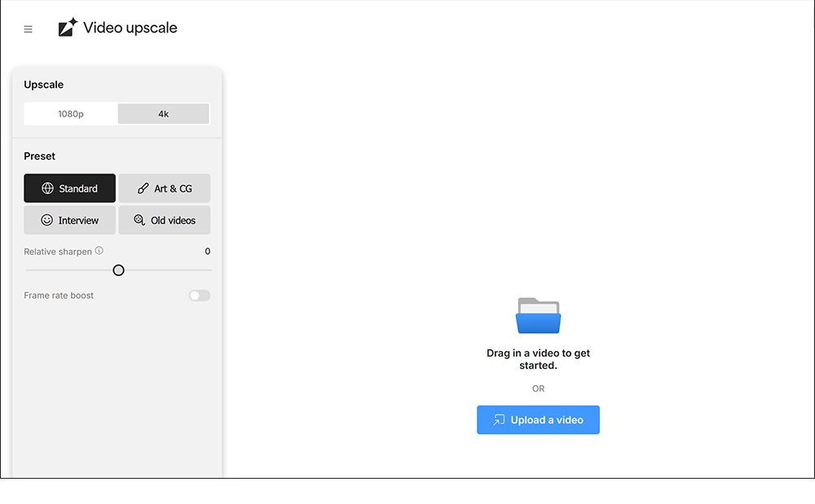Select the 1080p upscale option
The width and height of the screenshot is (815, 504).
[71, 114]
